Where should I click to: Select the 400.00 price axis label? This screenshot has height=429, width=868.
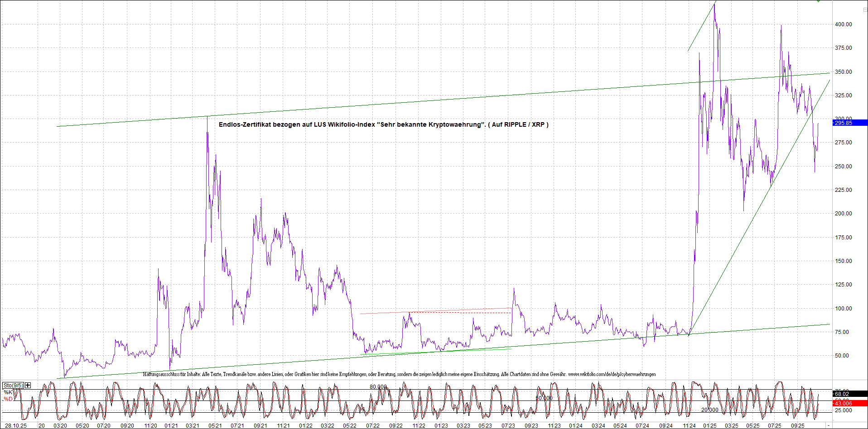(x=843, y=24)
